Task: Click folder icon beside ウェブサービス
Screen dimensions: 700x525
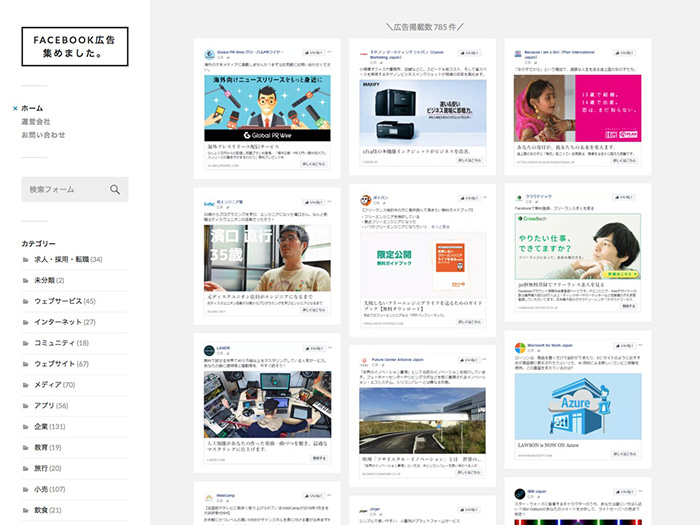Action: point(25,301)
